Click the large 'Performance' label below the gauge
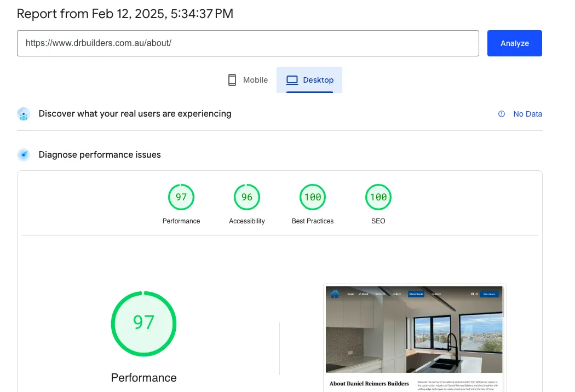 click(143, 378)
